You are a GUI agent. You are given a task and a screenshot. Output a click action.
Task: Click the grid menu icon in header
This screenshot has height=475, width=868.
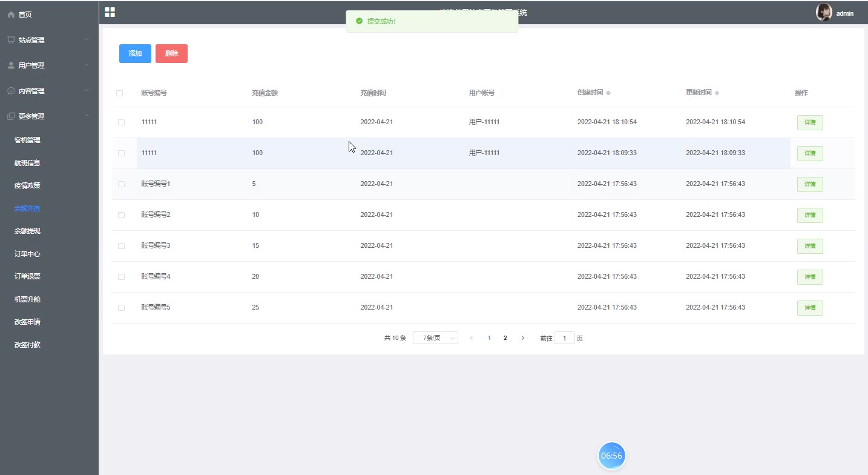coord(110,12)
